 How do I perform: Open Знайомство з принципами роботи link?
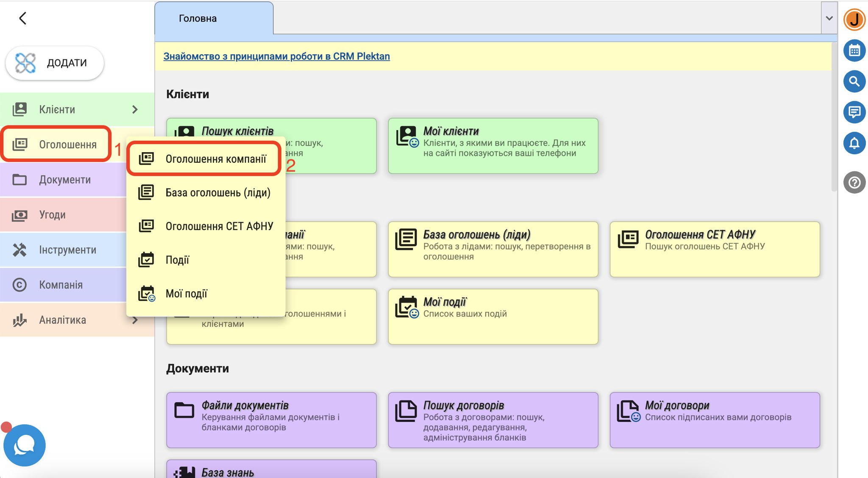pos(276,56)
